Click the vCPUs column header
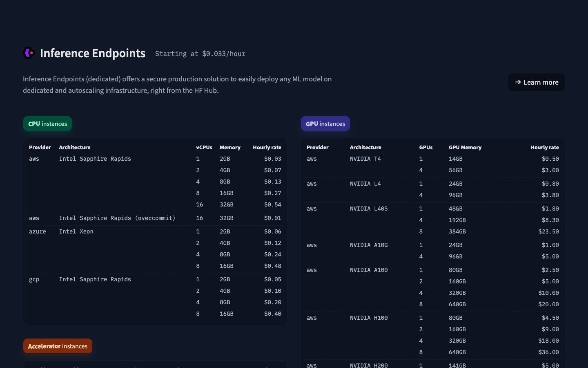Screen dimensions: 588x368 pyautogui.click(x=204, y=147)
